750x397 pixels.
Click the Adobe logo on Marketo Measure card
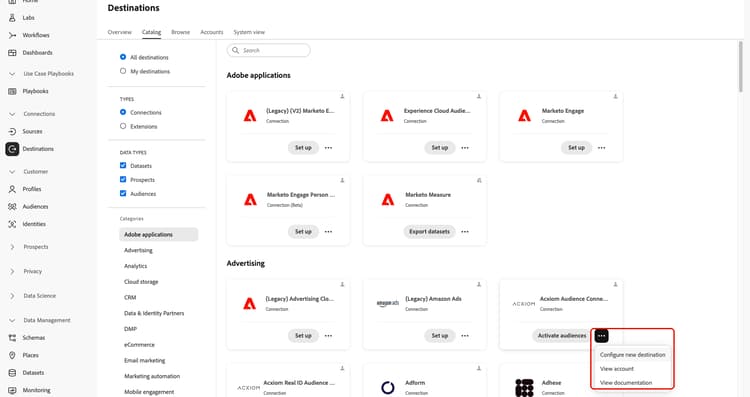click(x=387, y=199)
